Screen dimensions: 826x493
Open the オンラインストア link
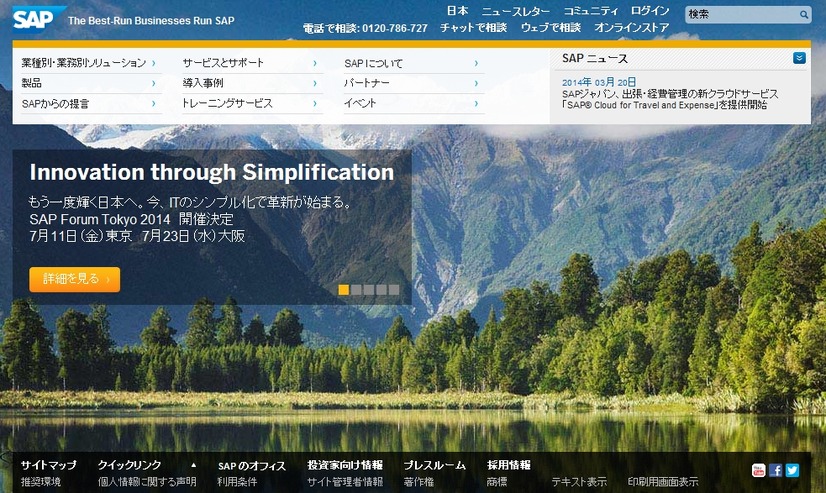point(632,27)
